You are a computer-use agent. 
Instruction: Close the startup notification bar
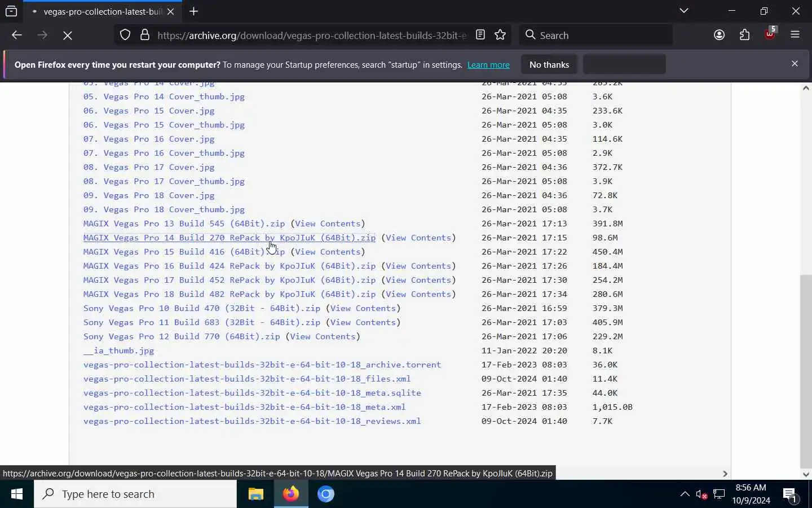coord(795,64)
